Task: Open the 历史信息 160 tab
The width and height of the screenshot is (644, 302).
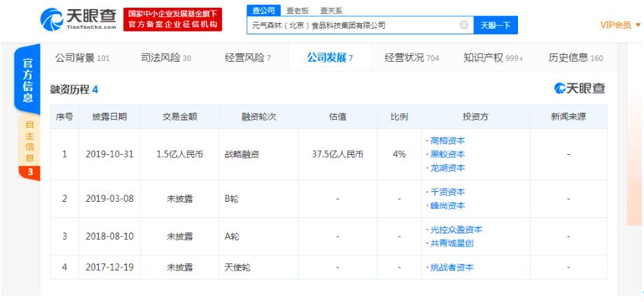Action: point(576,58)
